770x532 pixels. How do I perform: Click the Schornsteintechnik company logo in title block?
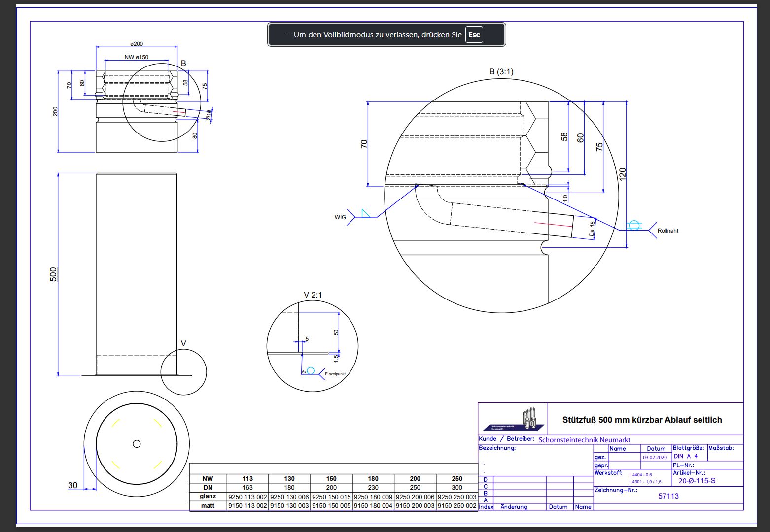coord(513,419)
